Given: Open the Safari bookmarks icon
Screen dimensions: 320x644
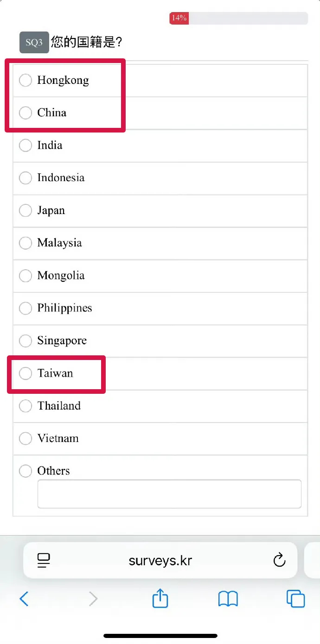Looking at the screenshot, I should (228, 599).
